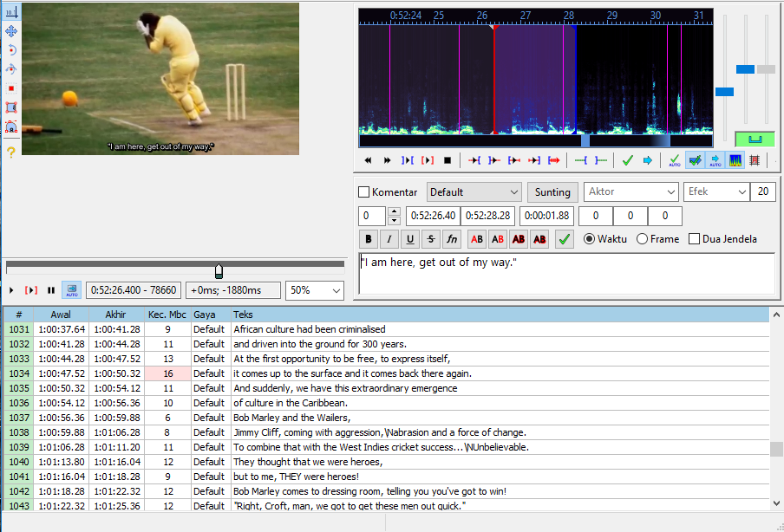This screenshot has width=784, height=532.
Task: Enable the Dua Jendela option
Action: click(x=694, y=239)
